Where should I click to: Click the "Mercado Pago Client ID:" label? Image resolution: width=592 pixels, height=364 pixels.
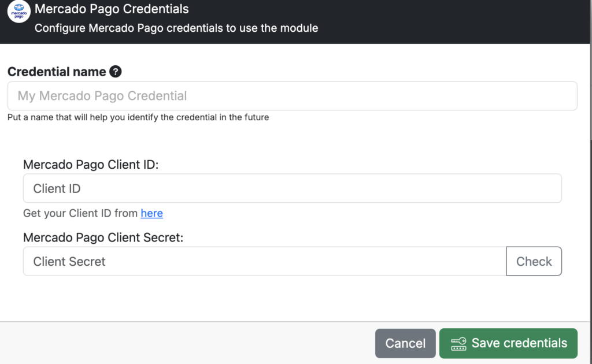coord(91,164)
